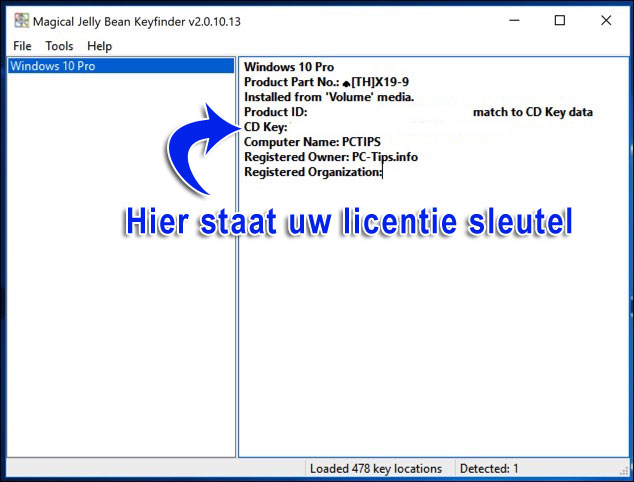The image size is (634, 482).
Task: Click the 'Computer Name: PCTIPS' line
Action: pyautogui.click(x=313, y=142)
